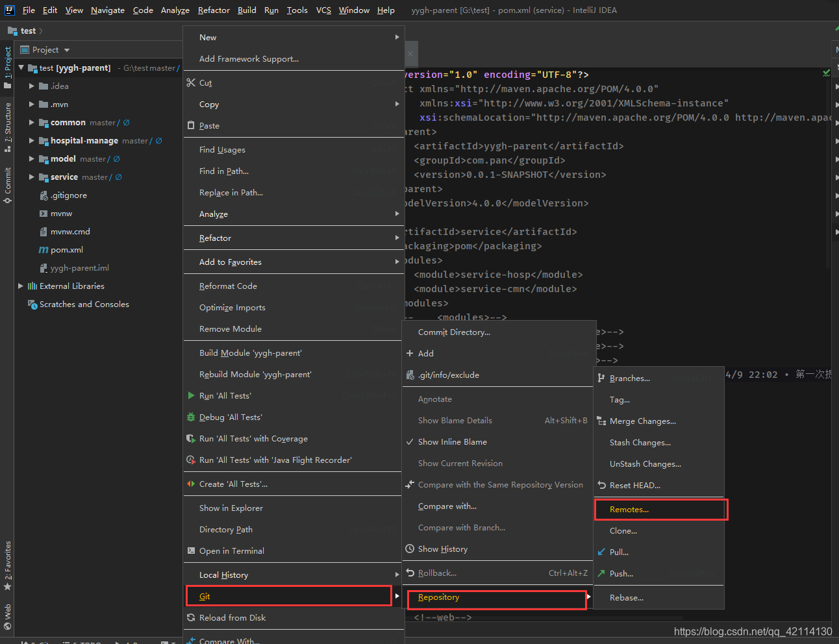Click the Paste clipboard icon
Screen dimensions: 839x644
[x=191, y=125]
